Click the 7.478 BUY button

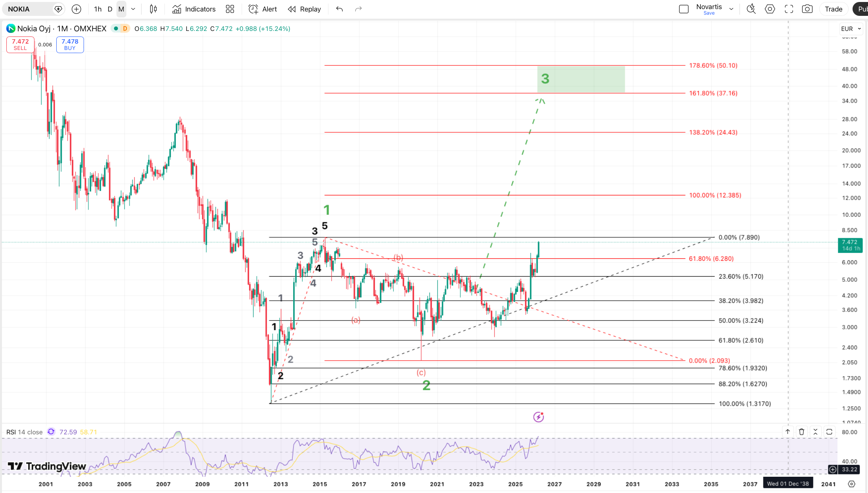[x=70, y=44]
